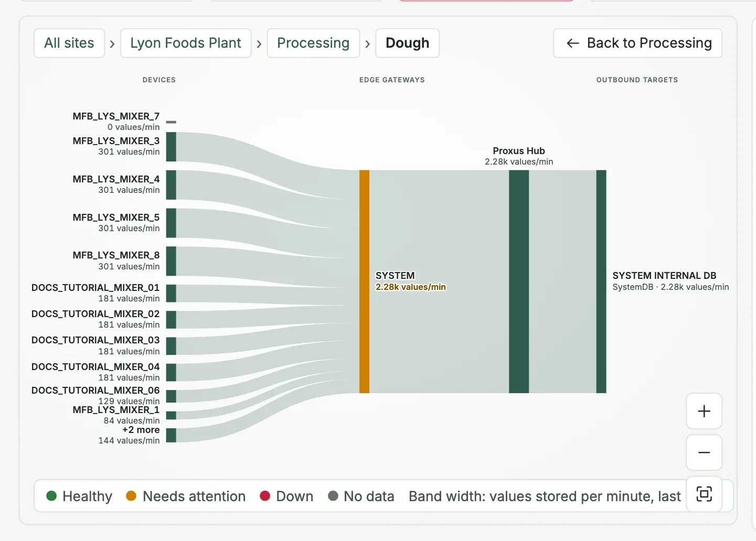Click the EDGE GATEWAYS column header
Screen dimensions: 756x541
click(392, 80)
